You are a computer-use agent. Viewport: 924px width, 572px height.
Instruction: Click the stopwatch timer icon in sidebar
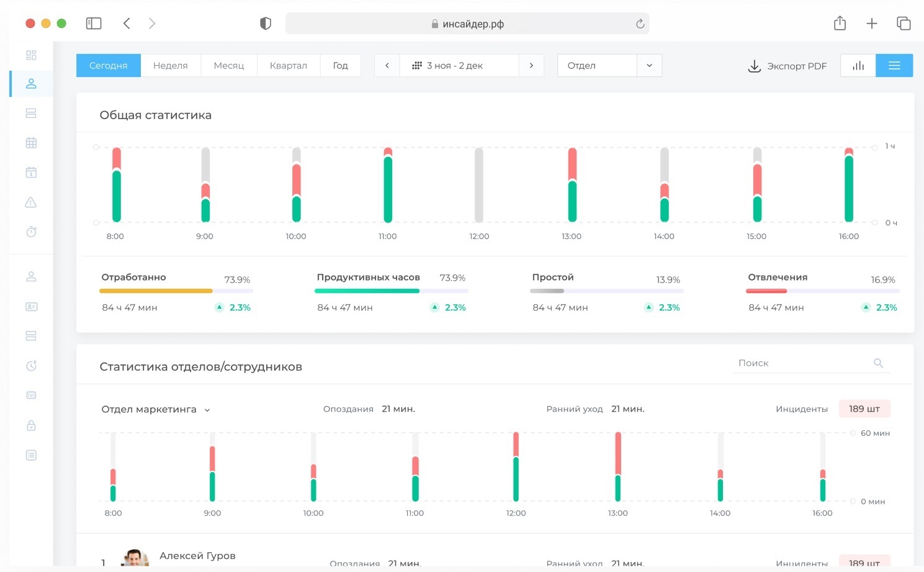coord(31,232)
